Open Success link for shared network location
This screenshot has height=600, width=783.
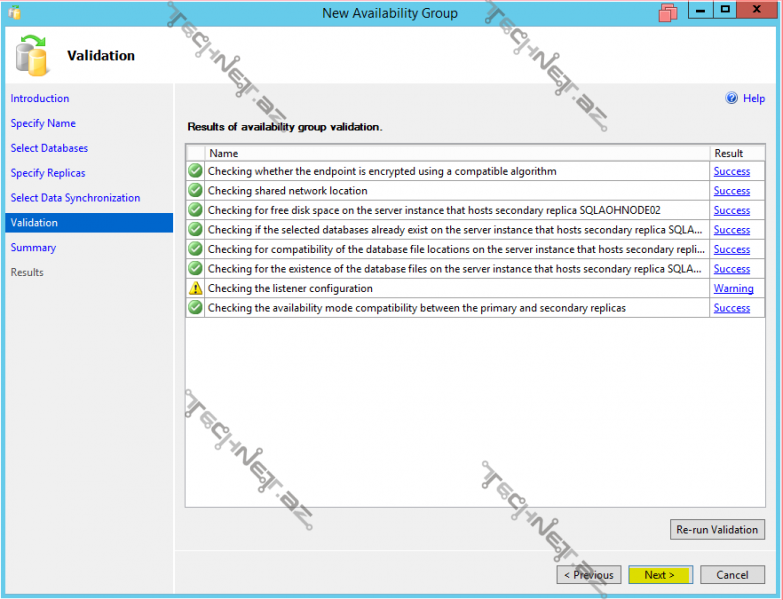pyautogui.click(x=731, y=191)
